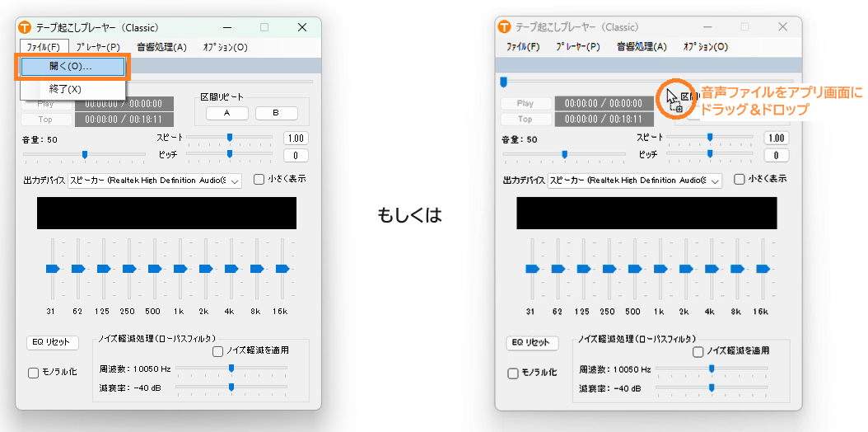Expand 出力デバイス dropdown in the left window
This screenshot has width=868, height=432.
tap(234, 181)
